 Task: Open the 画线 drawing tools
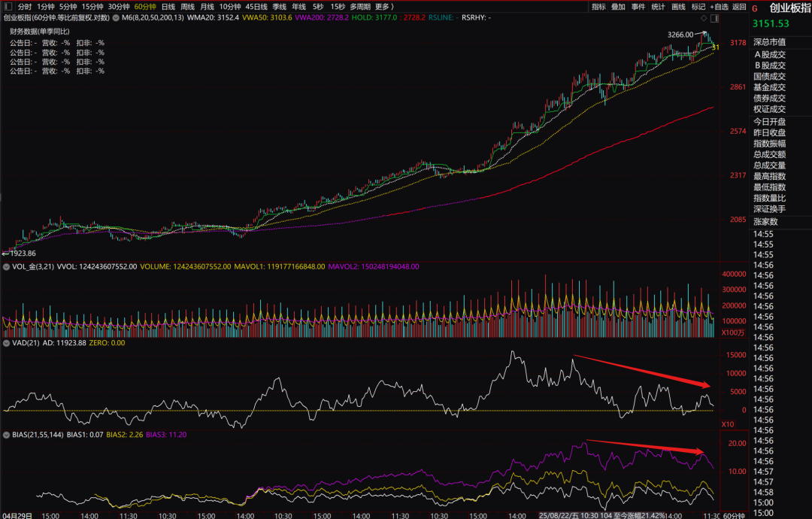[x=678, y=7]
